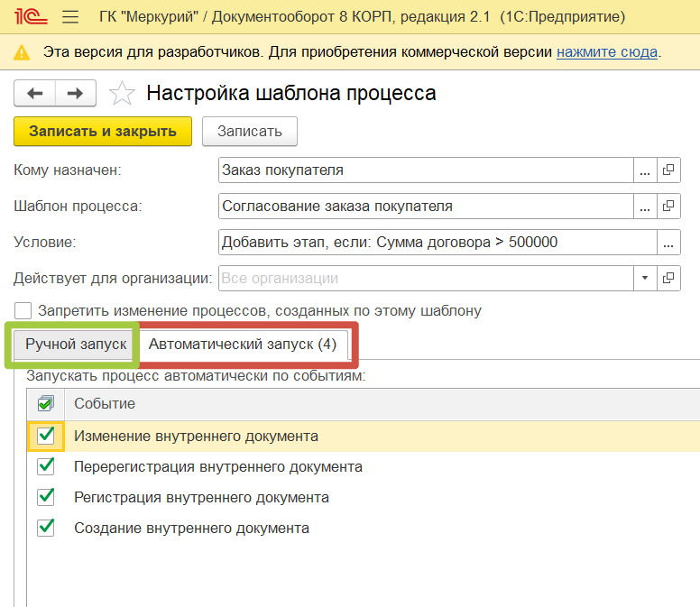Open the 'Шаблон процесса' linked item
Viewport: 700px width, 607px height.
coord(668,206)
